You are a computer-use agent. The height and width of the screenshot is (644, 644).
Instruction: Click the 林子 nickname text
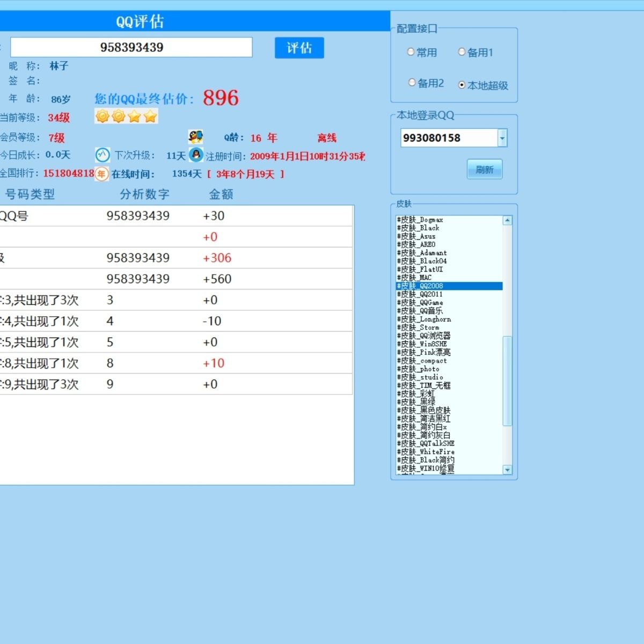pyautogui.click(x=59, y=66)
